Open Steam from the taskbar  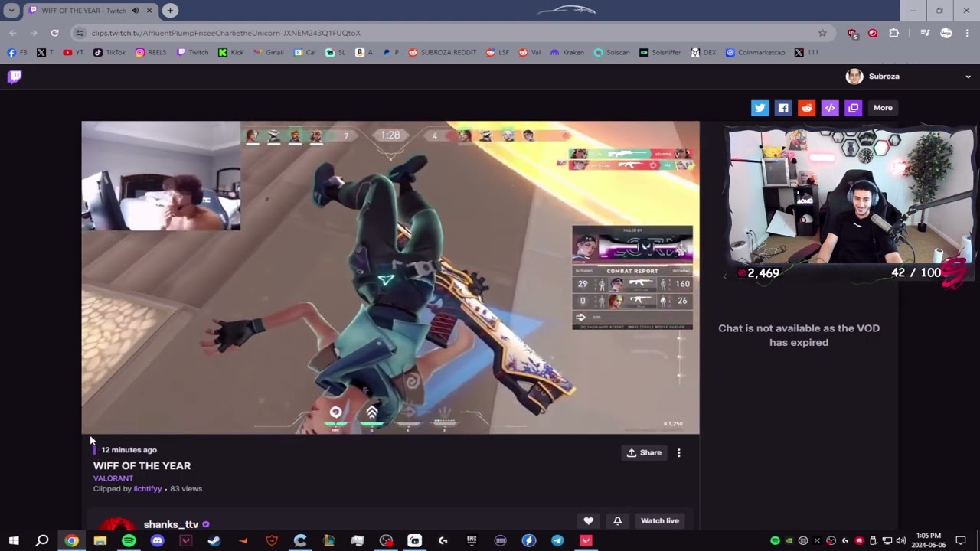214,541
